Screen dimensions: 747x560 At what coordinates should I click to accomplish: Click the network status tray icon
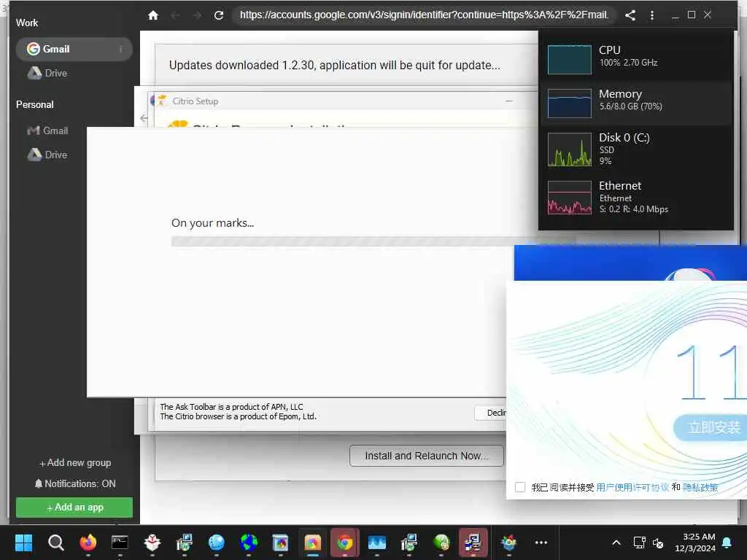tap(639, 542)
